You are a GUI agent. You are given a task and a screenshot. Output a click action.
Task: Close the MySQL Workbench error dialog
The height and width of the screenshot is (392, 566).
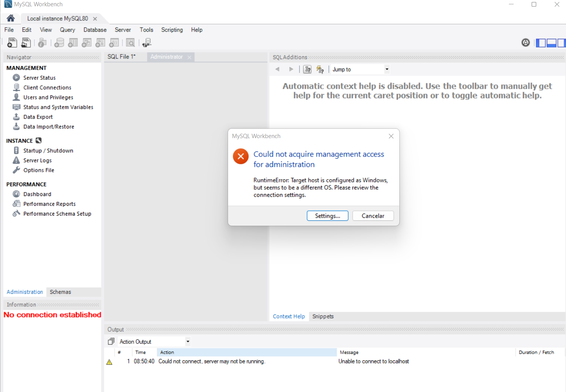(391, 136)
